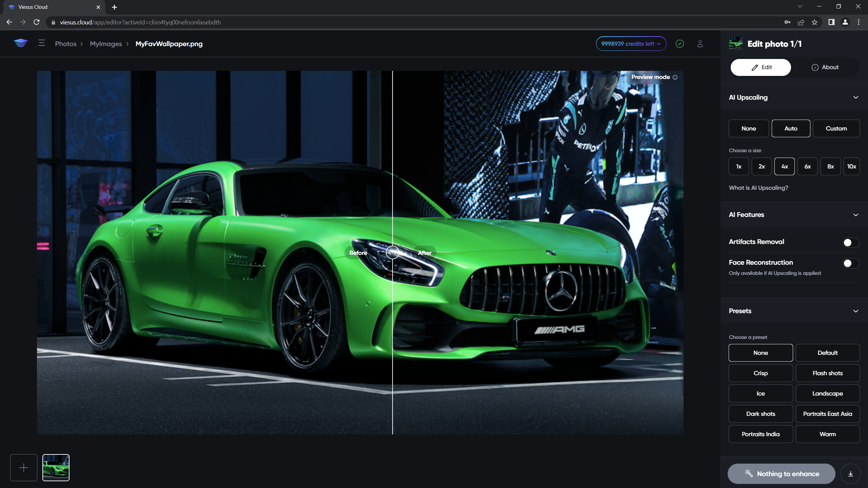Click MyFavWallpaper.png breadcrumb title
This screenshot has height=488, width=868.
(169, 44)
